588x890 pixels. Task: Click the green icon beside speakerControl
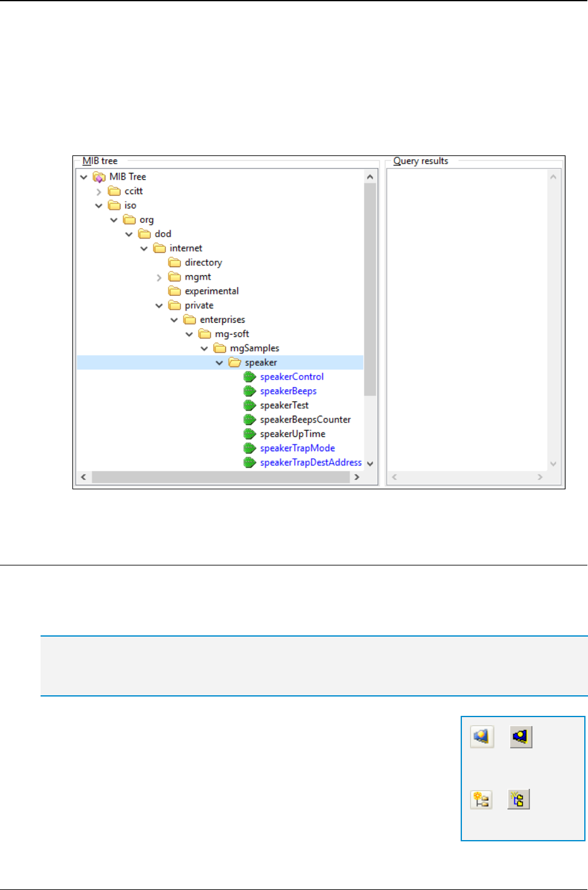[x=250, y=377]
